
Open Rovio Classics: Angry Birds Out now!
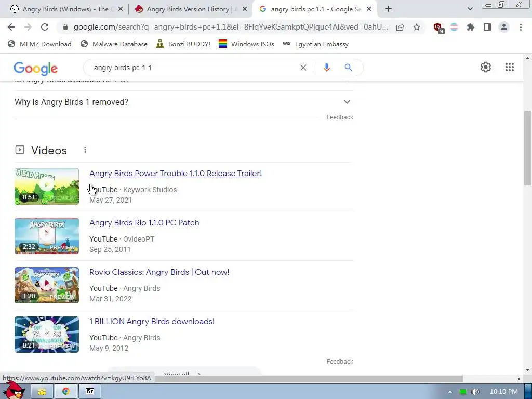tap(159, 272)
